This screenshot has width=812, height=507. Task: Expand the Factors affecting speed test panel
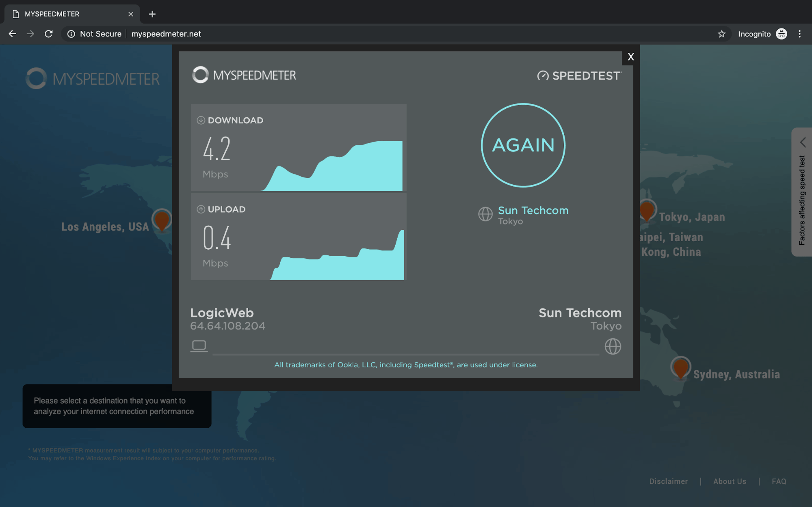803,142
